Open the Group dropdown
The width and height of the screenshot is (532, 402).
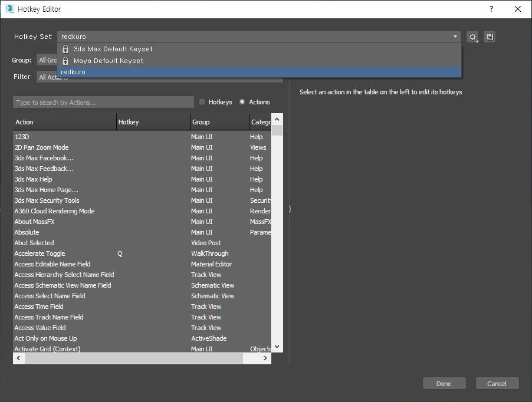coord(47,60)
